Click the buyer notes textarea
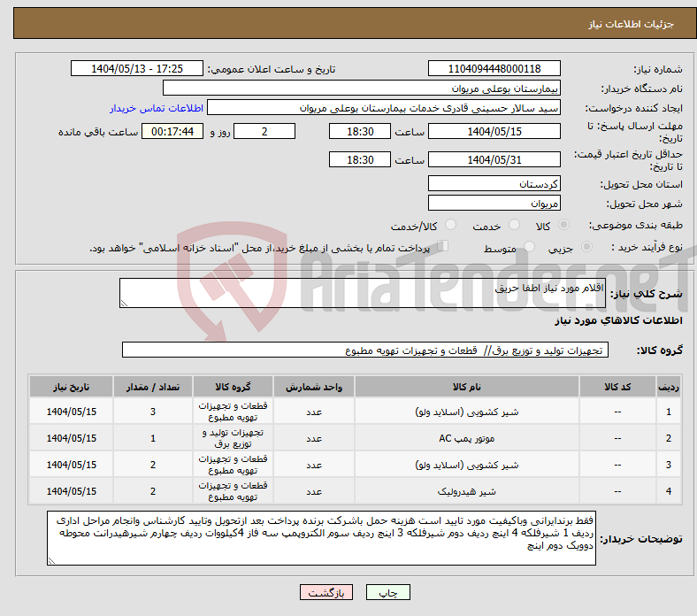 tap(321, 538)
